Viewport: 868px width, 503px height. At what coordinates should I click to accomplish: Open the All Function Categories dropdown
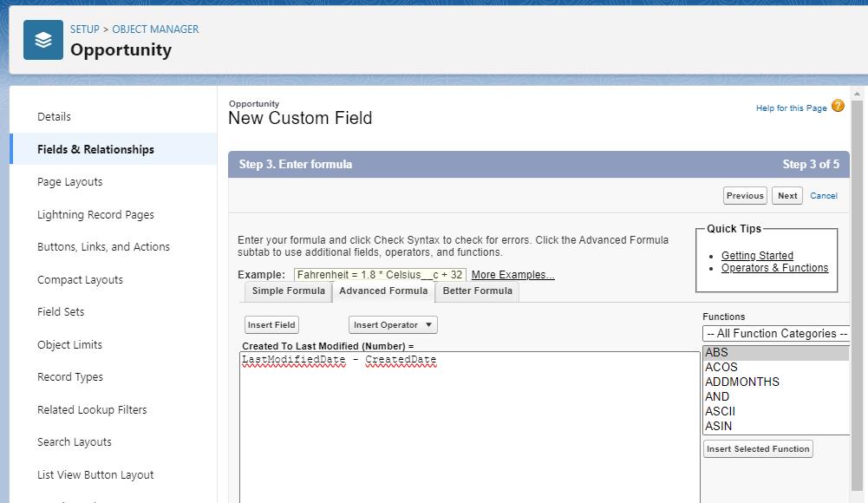[x=776, y=333]
